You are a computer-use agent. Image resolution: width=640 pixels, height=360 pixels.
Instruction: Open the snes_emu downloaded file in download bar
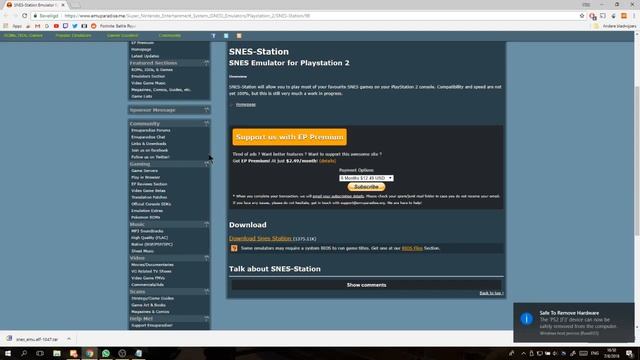[x=33, y=339]
